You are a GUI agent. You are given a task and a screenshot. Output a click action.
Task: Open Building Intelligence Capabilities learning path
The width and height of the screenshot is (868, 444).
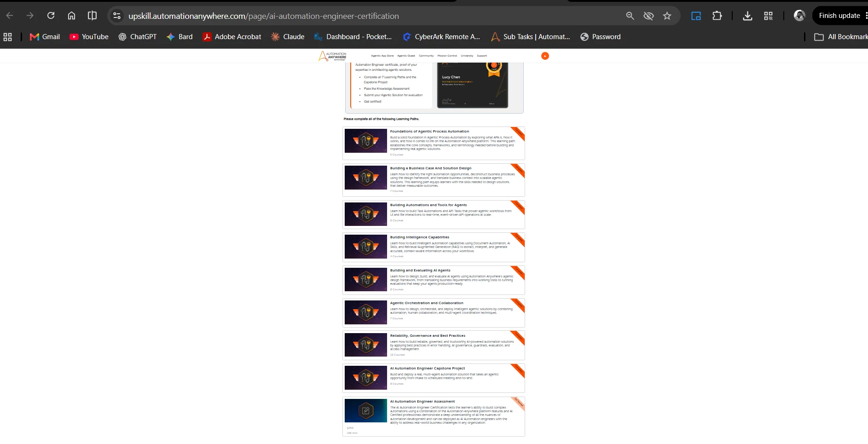[x=420, y=237]
